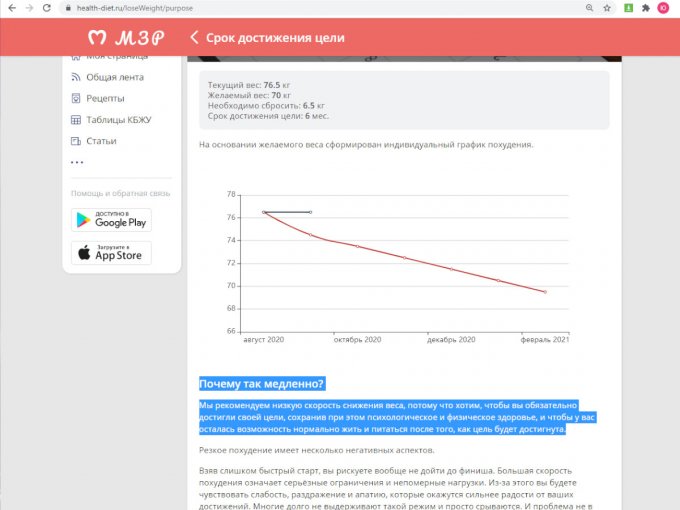Viewport: 680px width, 510px height.
Task: Open the Chrome profile avatar
Action: (x=663, y=7)
